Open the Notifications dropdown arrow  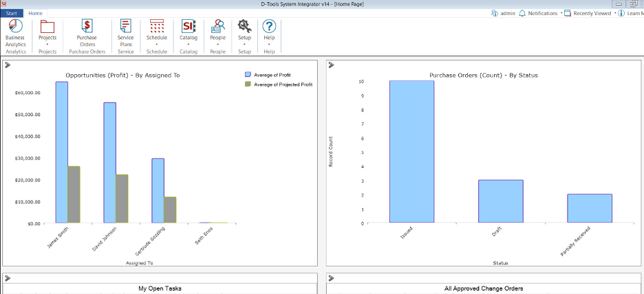pyautogui.click(x=561, y=13)
